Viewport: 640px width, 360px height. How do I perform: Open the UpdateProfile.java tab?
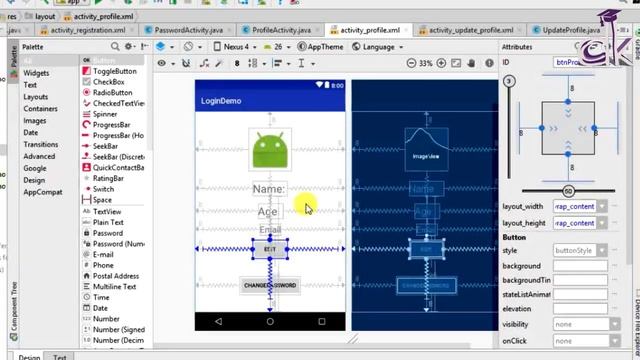pyautogui.click(x=571, y=30)
